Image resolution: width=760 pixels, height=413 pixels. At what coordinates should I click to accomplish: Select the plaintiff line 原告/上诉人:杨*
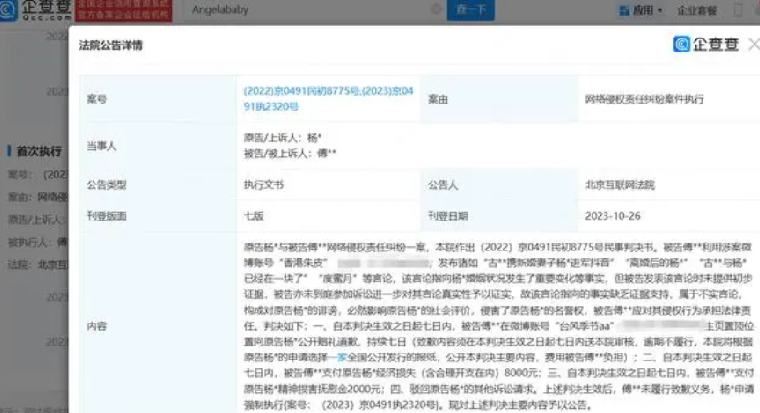283,138
